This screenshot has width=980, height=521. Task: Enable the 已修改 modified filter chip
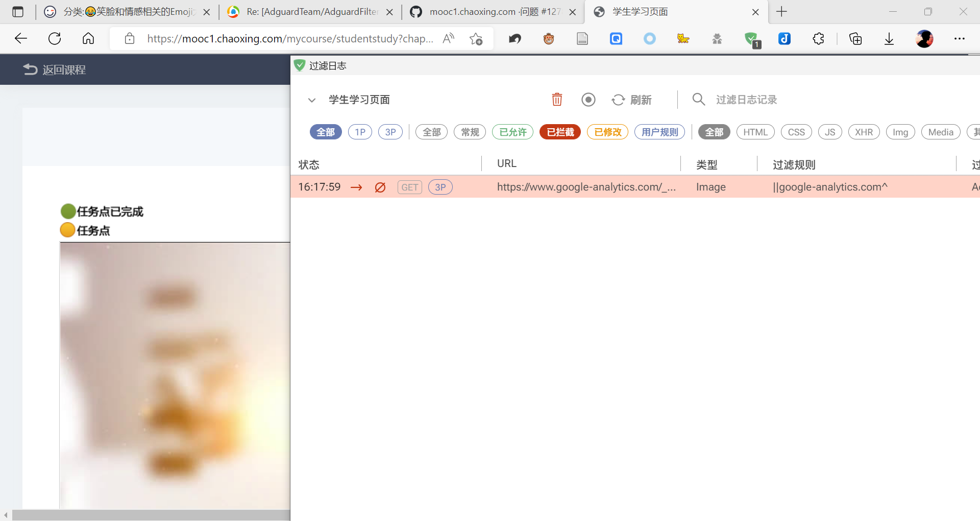coord(607,132)
